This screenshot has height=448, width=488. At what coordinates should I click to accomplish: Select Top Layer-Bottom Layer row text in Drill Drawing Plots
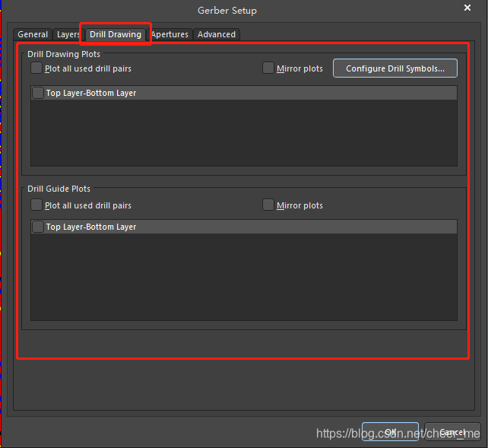point(91,93)
